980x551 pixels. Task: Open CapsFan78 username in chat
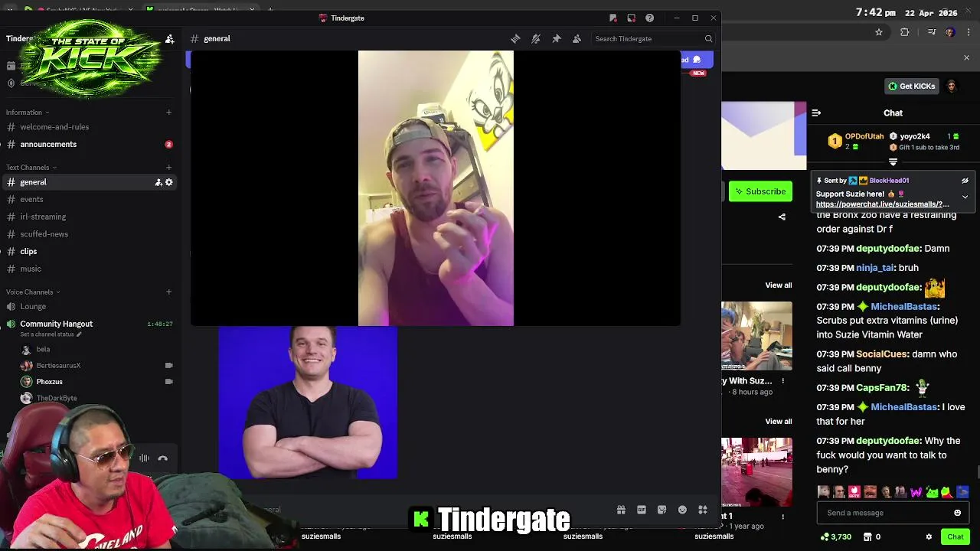coord(882,388)
